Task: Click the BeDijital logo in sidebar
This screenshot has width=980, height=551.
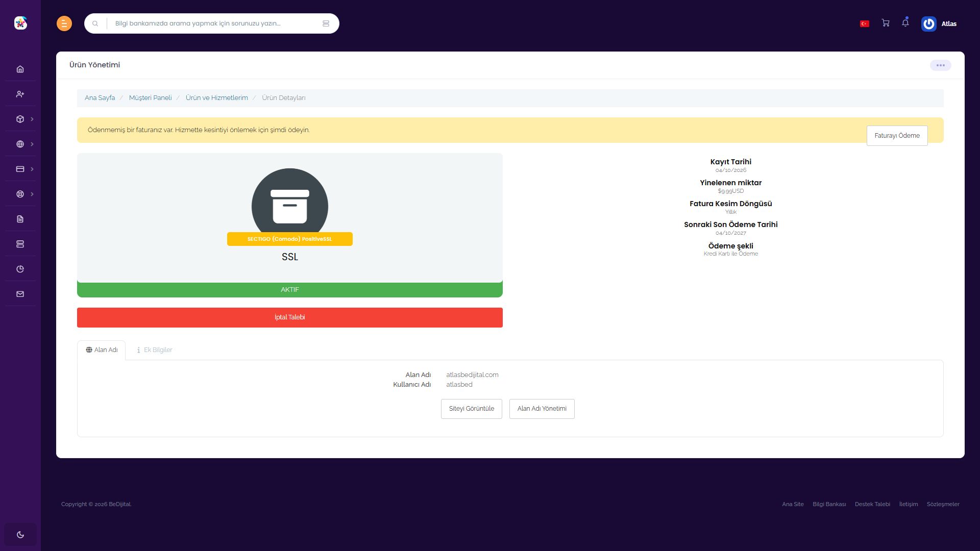Action: pos(20,23)
